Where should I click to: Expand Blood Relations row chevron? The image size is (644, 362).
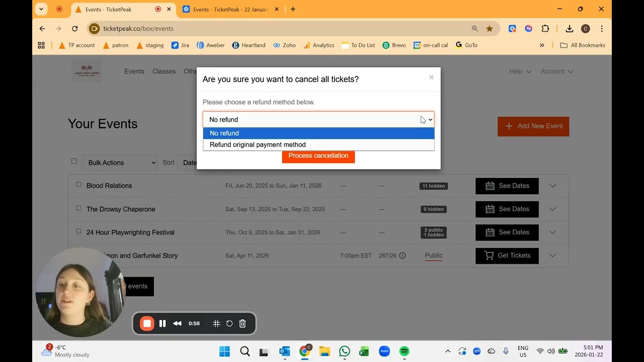(552, 186)
